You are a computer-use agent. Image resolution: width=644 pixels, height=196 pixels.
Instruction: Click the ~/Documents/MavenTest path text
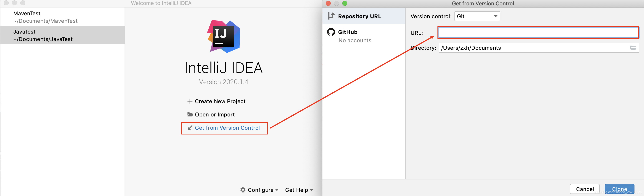click(46, 21)
